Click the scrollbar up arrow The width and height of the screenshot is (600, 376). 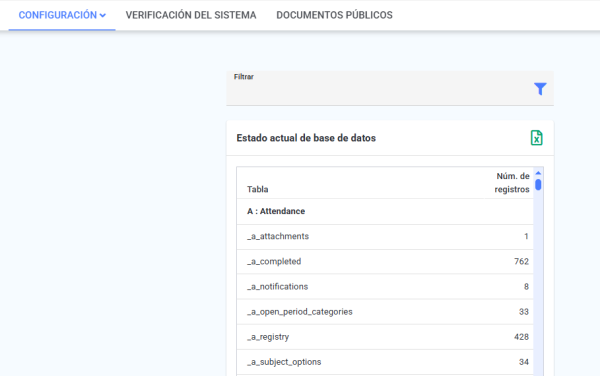click(x=538, y=173)
